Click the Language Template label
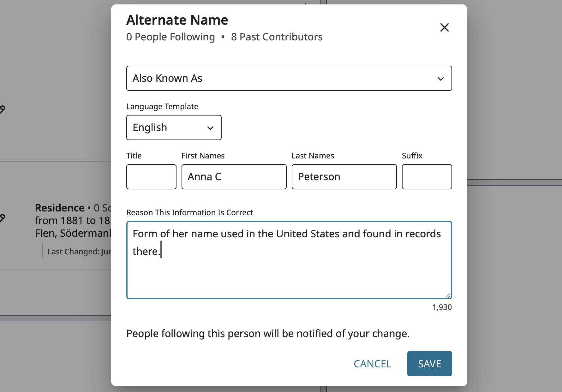 tap(162, 106)
